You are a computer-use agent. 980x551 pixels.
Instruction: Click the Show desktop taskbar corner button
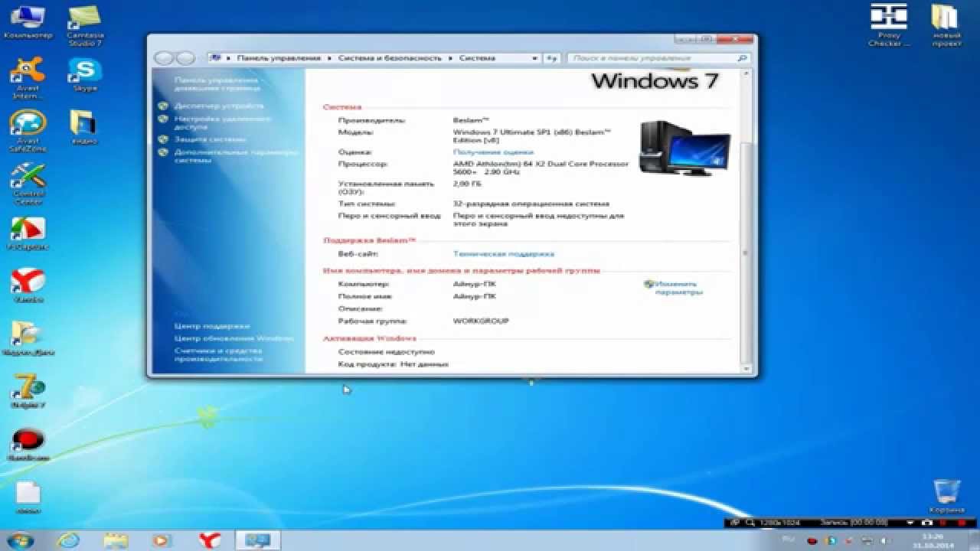coord(974,540)
